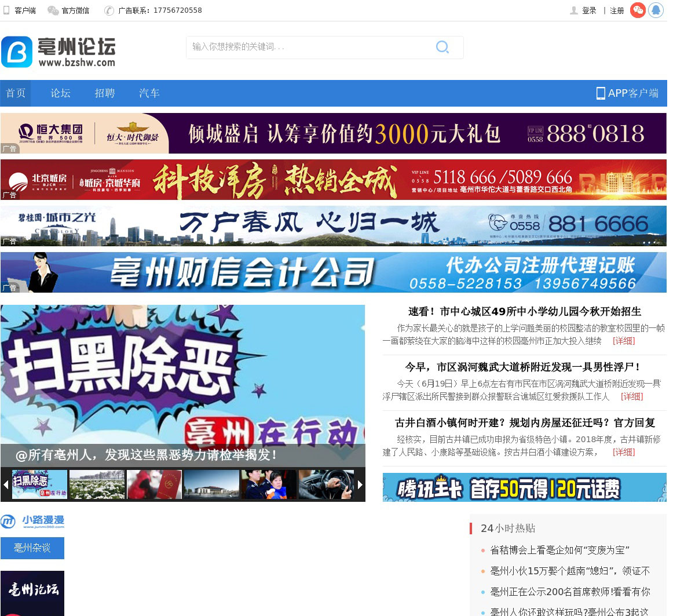Image resolution: width=695 pixels, height=616 pixels.
Task: Click the 24小时热贴 section heading
Action: (x=508, y=528)
